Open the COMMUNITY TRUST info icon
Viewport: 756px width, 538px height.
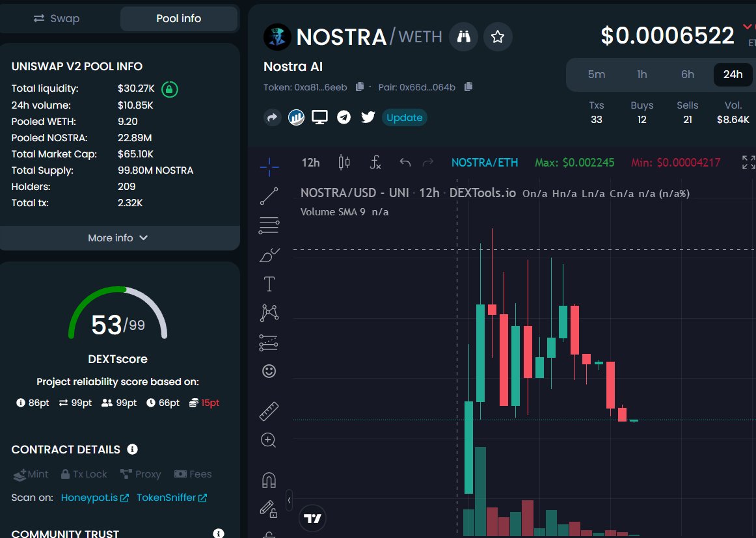[219, 533]
